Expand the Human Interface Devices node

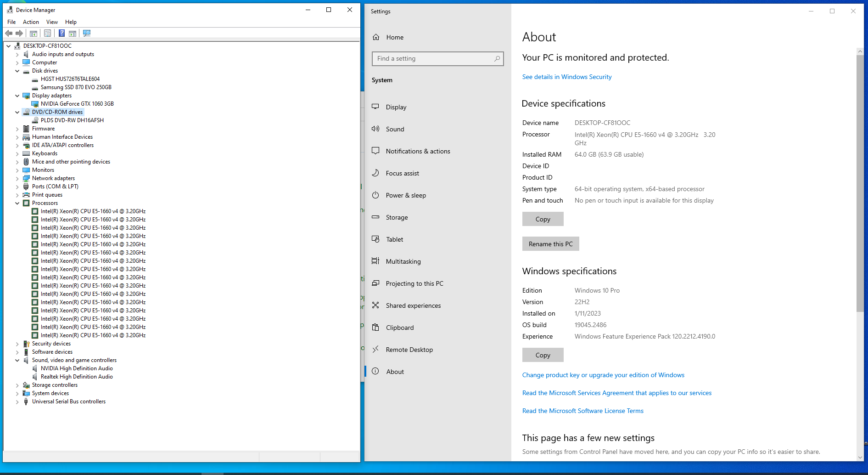click(x=17, y=137)
